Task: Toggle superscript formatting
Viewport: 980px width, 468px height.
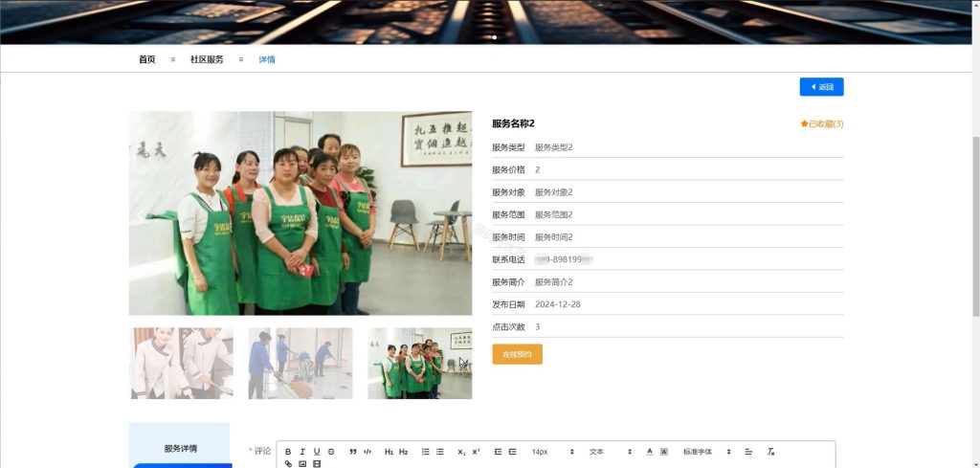Action: tap(476, 452)
